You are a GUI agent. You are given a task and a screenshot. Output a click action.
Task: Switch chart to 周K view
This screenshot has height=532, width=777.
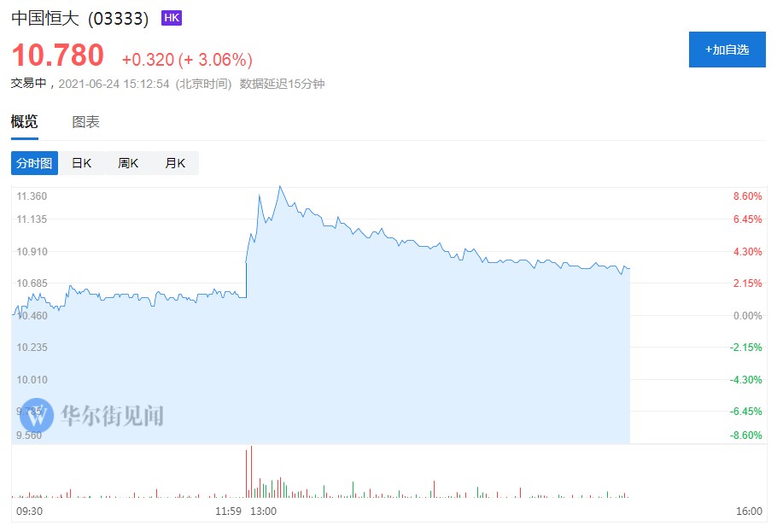[128, 163]
